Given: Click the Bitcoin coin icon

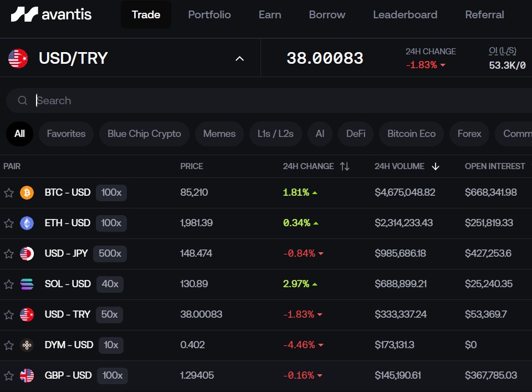Looking at the screenshot, I should (x=26, y=192).
